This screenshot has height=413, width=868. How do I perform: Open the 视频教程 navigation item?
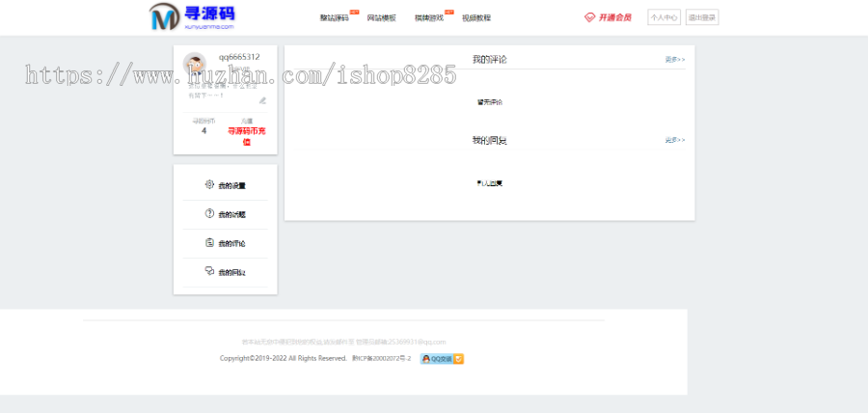pos(475,18)
